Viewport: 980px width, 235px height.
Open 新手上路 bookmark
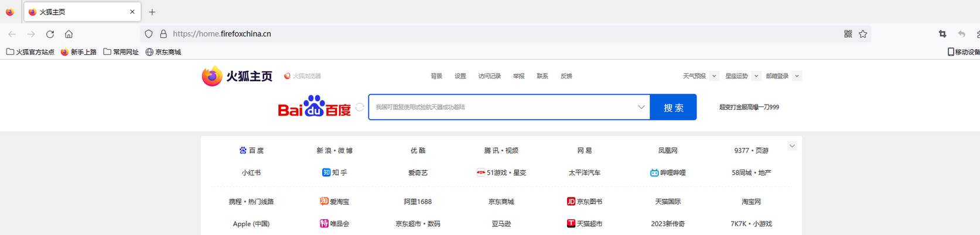pyautogui.click(x=78, y=52)
